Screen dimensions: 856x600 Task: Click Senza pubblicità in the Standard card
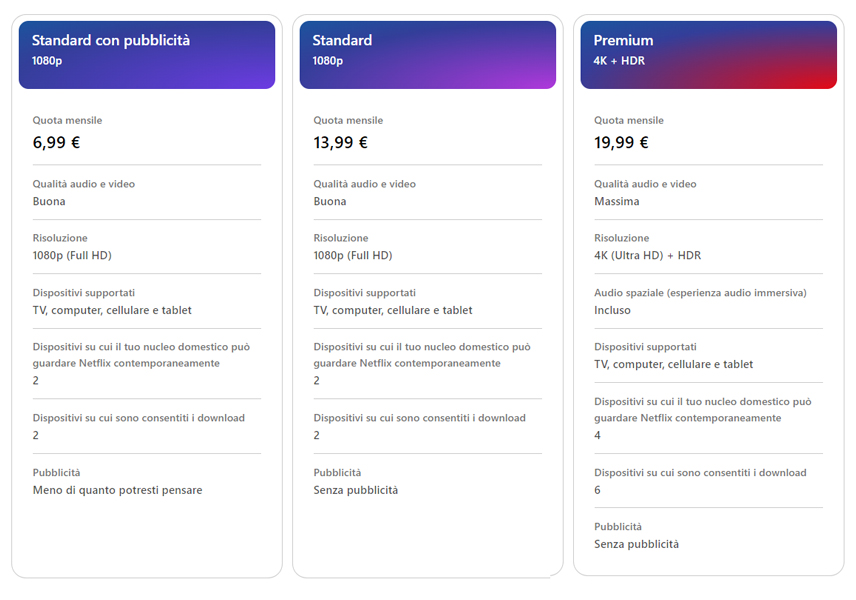356,490
